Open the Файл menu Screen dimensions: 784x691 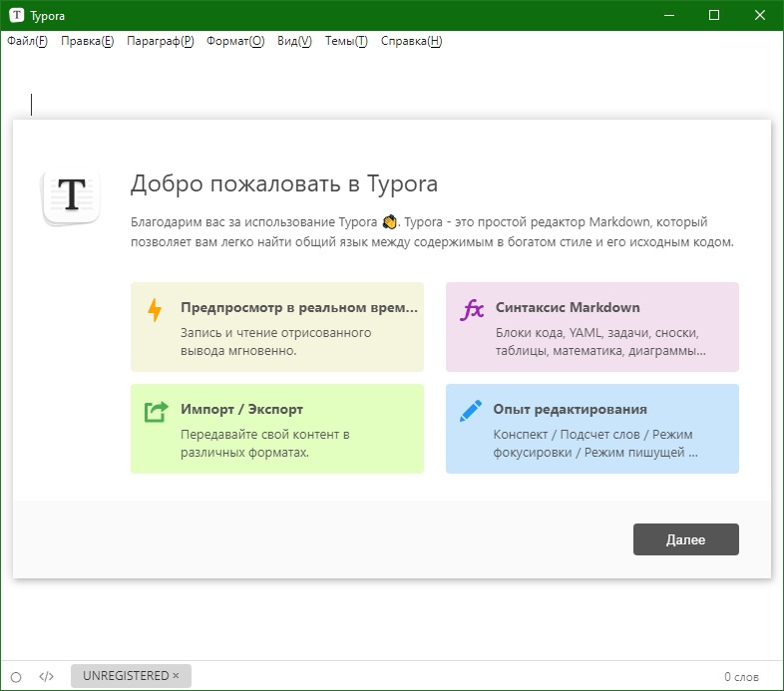[x=27, y=41]
